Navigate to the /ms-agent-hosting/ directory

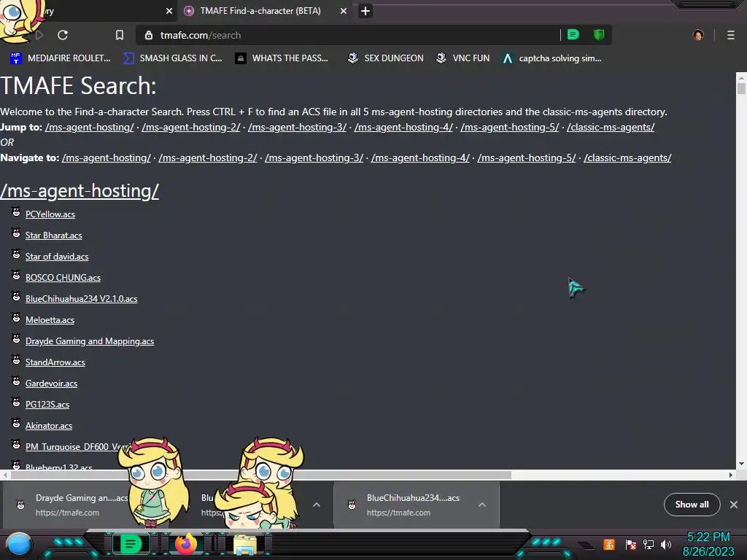click(107, 157)
